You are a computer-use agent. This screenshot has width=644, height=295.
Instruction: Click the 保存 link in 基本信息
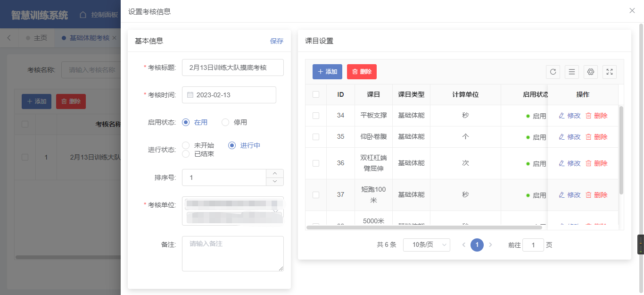pos(277,41)
